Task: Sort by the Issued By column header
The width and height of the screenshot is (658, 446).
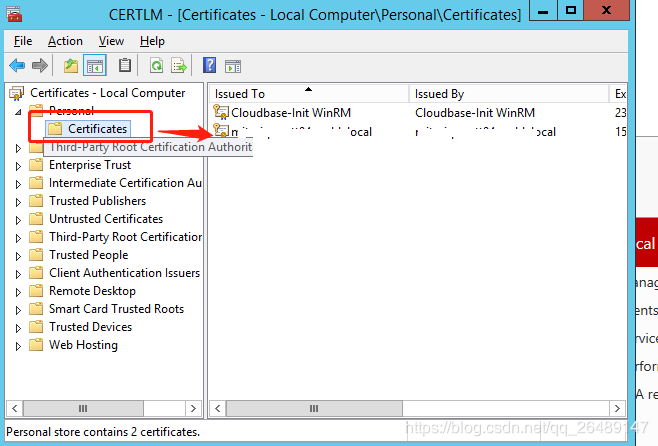Action: coord(509,94)
